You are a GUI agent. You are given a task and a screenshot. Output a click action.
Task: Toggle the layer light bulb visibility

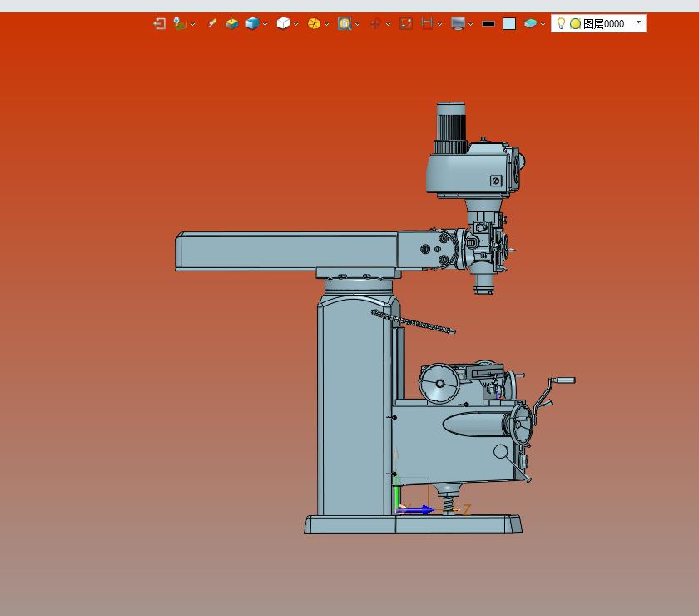coord(561,23)
